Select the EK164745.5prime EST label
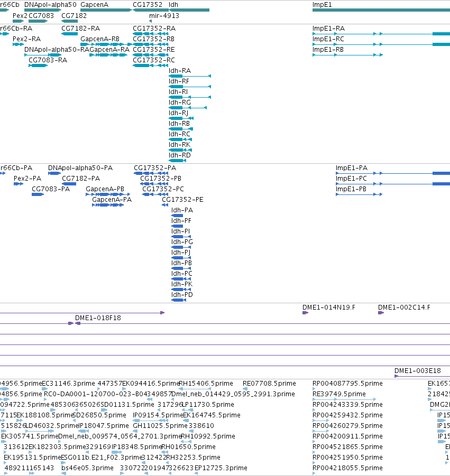450x476 pixels. pos(212,415)
